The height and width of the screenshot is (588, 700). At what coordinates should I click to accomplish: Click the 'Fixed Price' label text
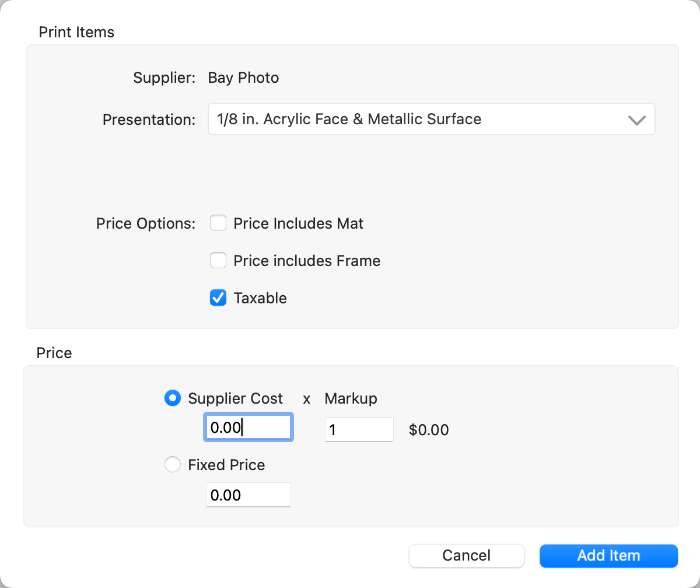[x=226, y=465]
